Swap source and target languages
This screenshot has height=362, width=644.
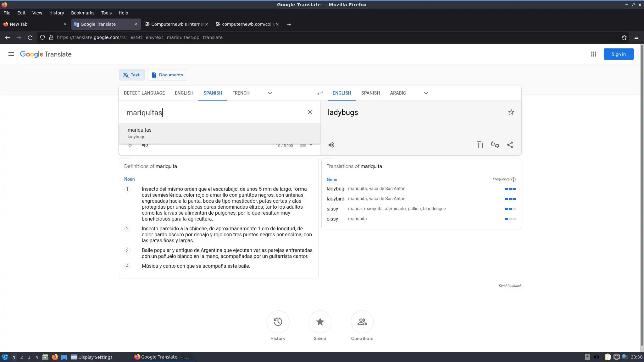320,93
